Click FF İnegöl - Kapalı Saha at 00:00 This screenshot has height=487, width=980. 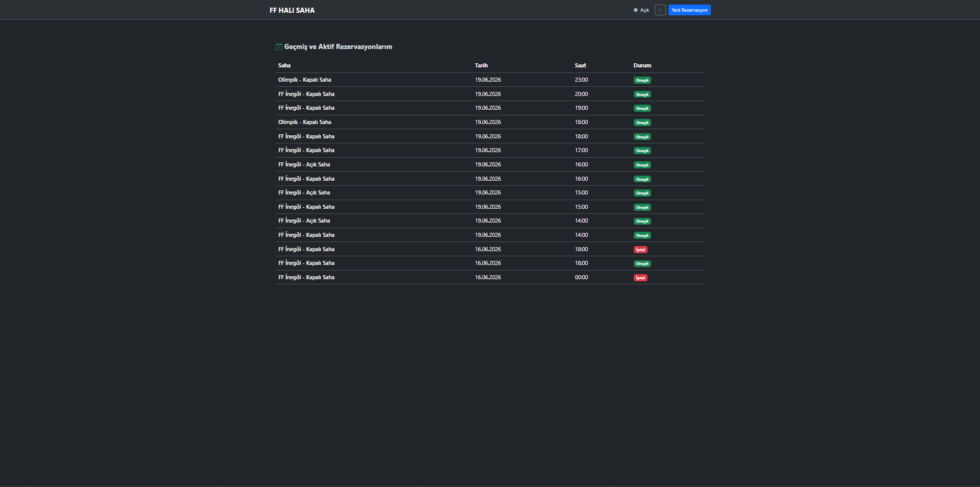point(306,277)
